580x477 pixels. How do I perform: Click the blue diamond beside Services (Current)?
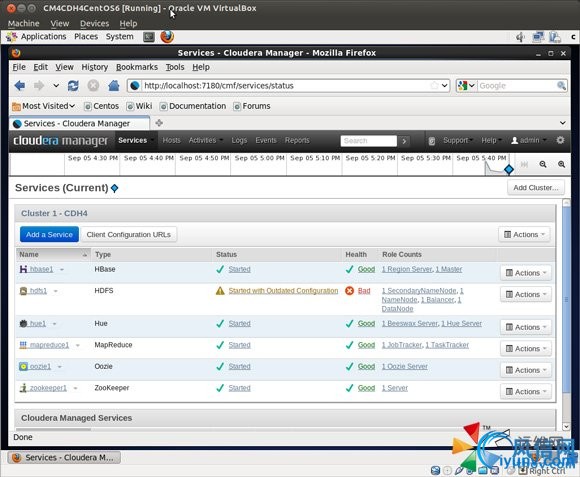click(x=115, y=188)
